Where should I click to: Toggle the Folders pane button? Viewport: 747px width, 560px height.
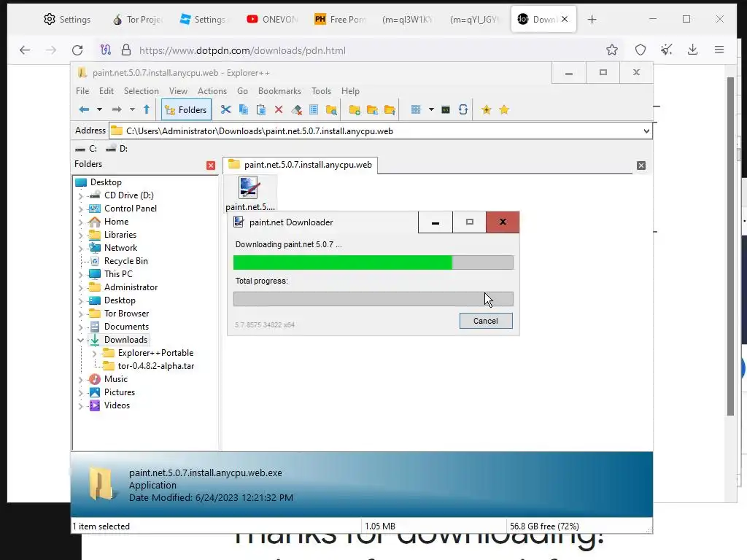(186, 110)
